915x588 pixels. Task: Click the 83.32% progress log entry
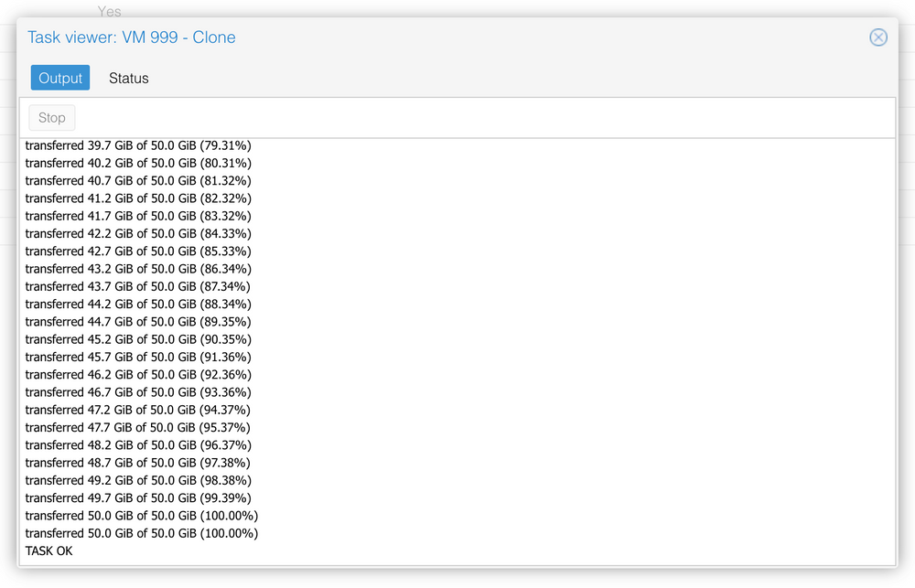(138, 216)
